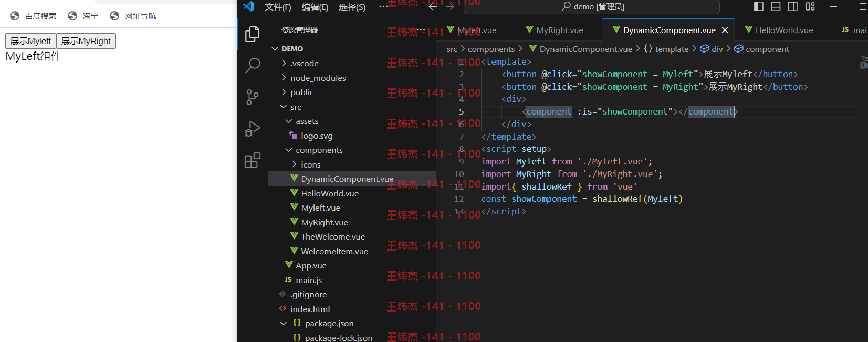Viewport: 868px width, 342px height.
Task: Open the Extensions view
Action: (x=253, y=160)
